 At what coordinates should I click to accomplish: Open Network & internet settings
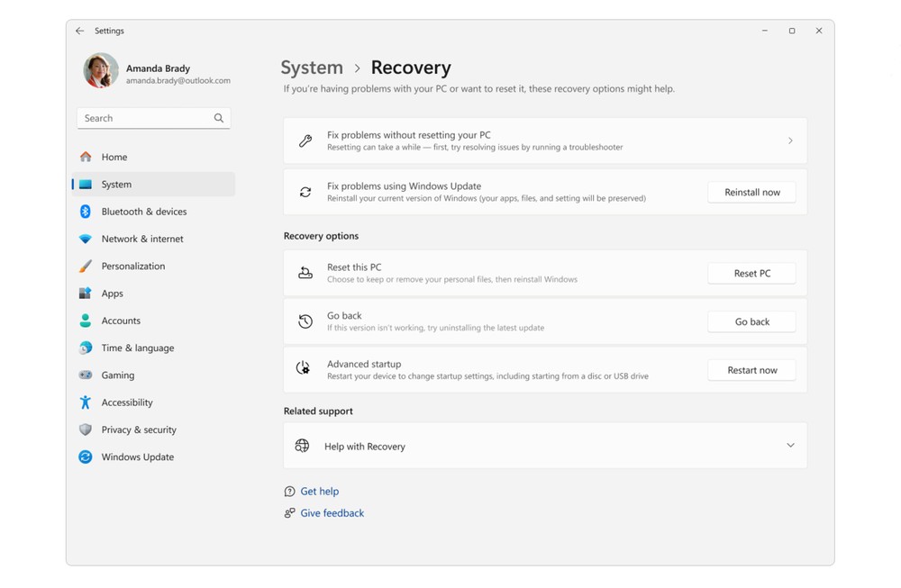coord(153,239)
